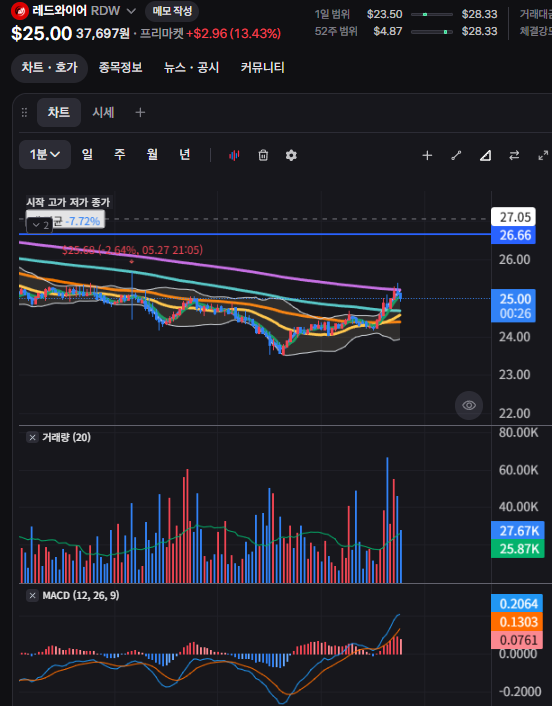Screen dimensions: 552x706
Task: Select the 일 daily interval
Action: pos(87,155)
